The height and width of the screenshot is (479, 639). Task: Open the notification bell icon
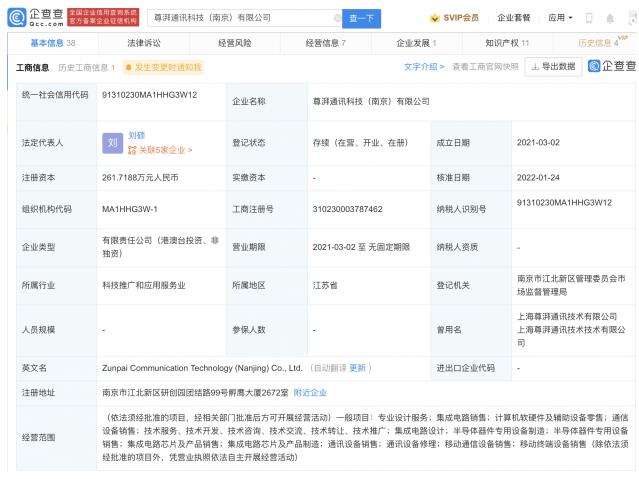(610, 18)
